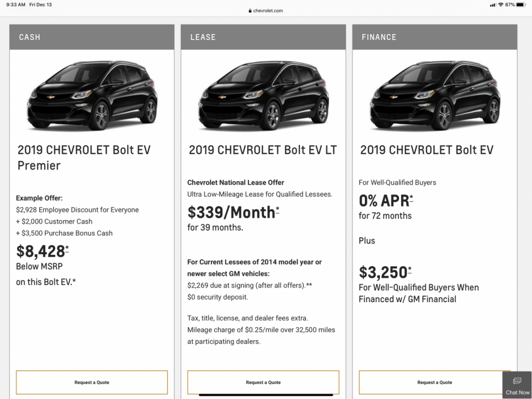Tap the Bolt EV LT car image

tap(263, 95)
